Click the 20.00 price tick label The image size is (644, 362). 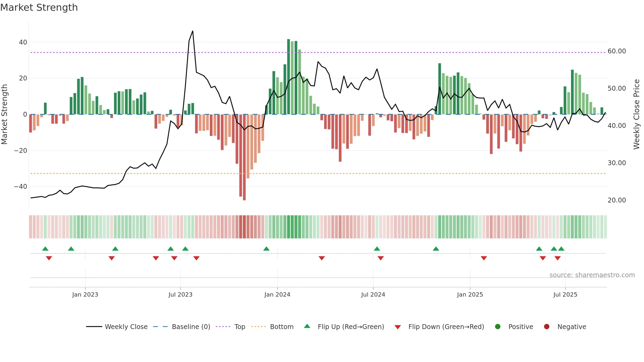(617, 200)
